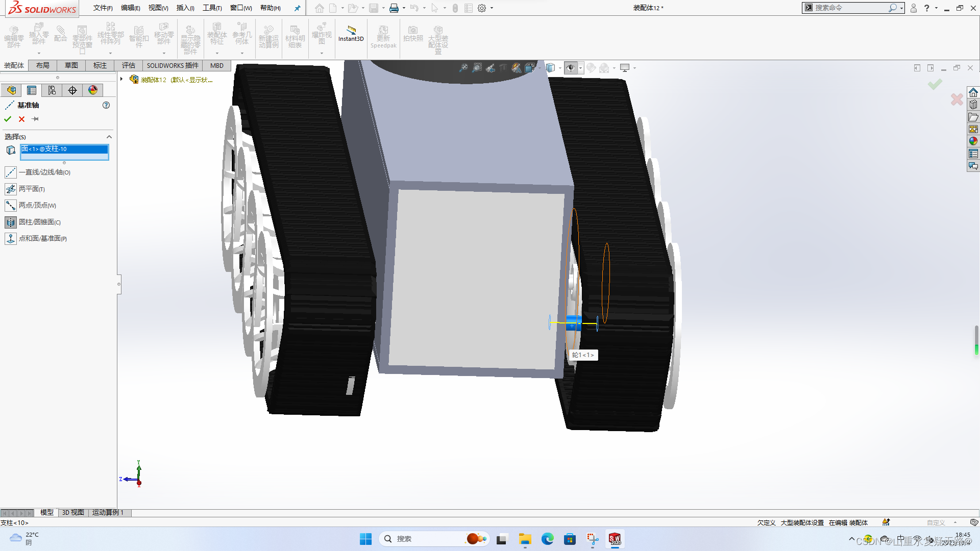
Task: Open the Options gear settings
Action: point(482,8)
